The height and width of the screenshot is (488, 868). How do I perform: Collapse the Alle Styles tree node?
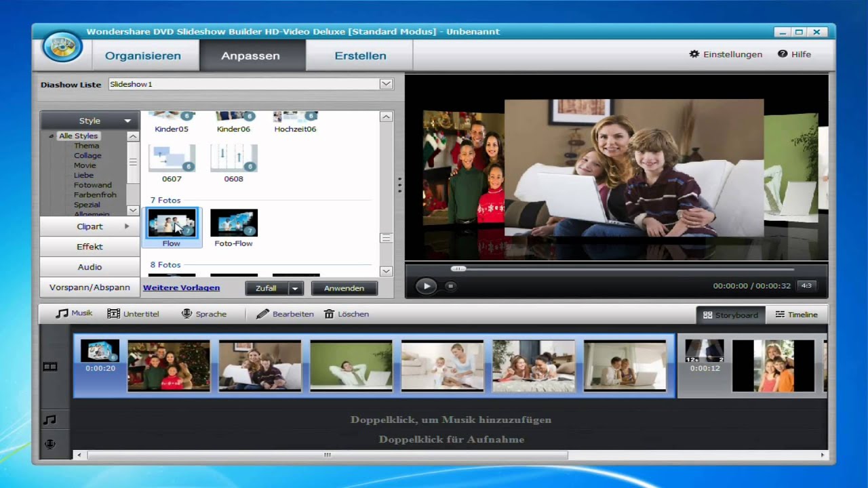coord(52,136)
